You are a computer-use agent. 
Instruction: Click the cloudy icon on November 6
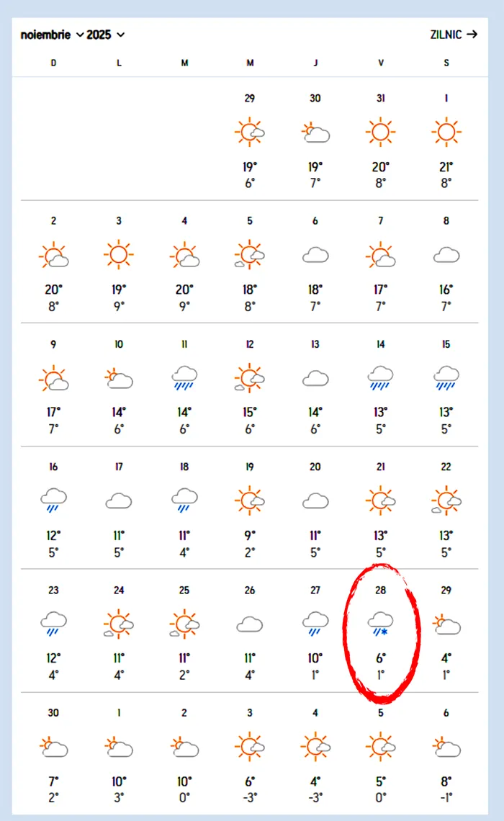click(x=315, y=255)
